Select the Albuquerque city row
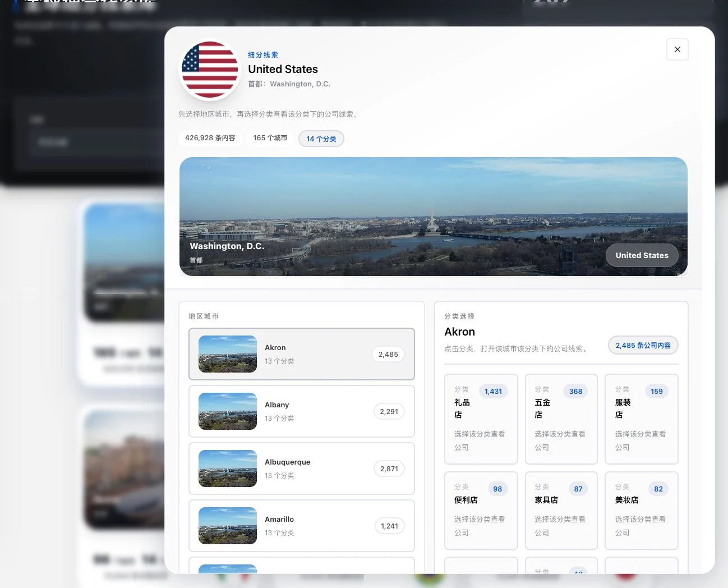This screenshot has height=588, width=728. pos(302,468)
